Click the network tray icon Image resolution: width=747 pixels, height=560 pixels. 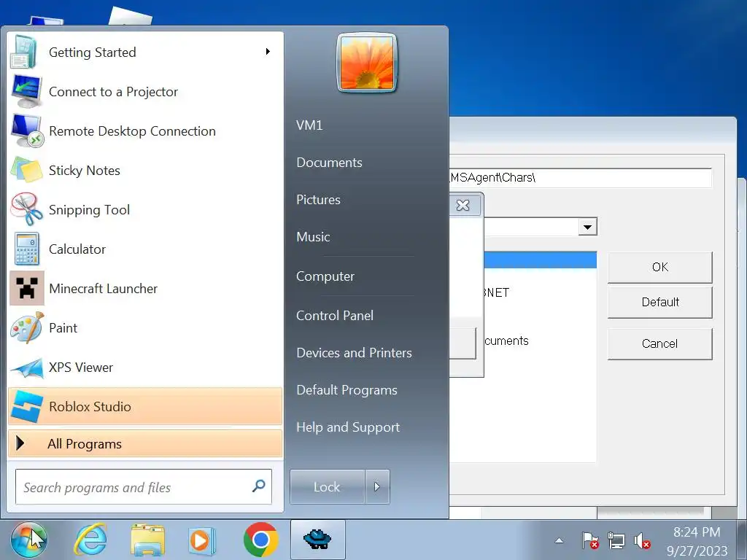click(x=616, y=541)
